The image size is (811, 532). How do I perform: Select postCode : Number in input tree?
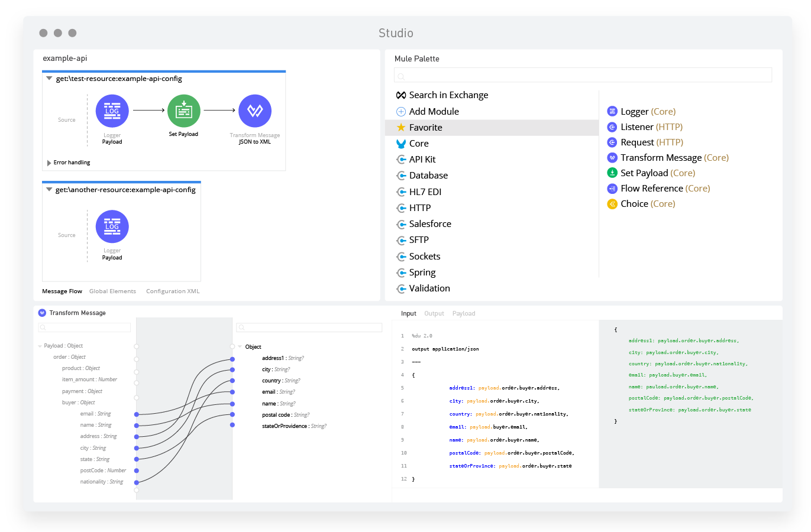pos(103,471)
